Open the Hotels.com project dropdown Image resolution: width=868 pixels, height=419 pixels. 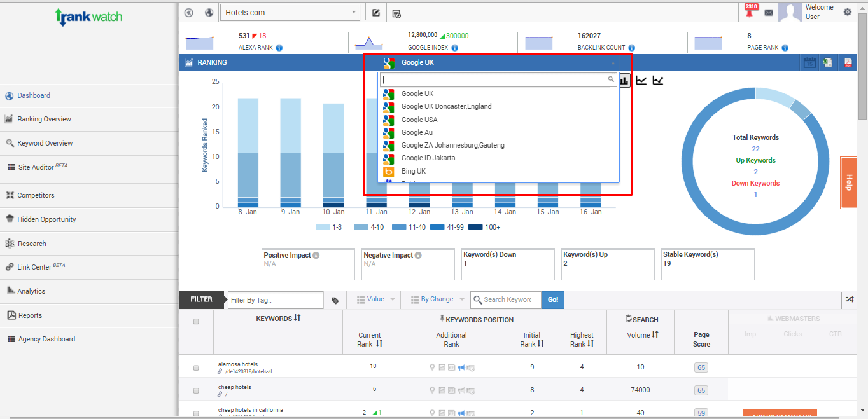pyautogui.click(x=290, y=13)
